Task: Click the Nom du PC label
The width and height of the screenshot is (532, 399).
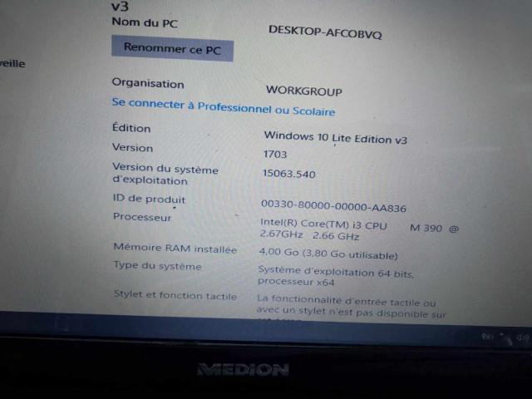Action: pos(145,22)
